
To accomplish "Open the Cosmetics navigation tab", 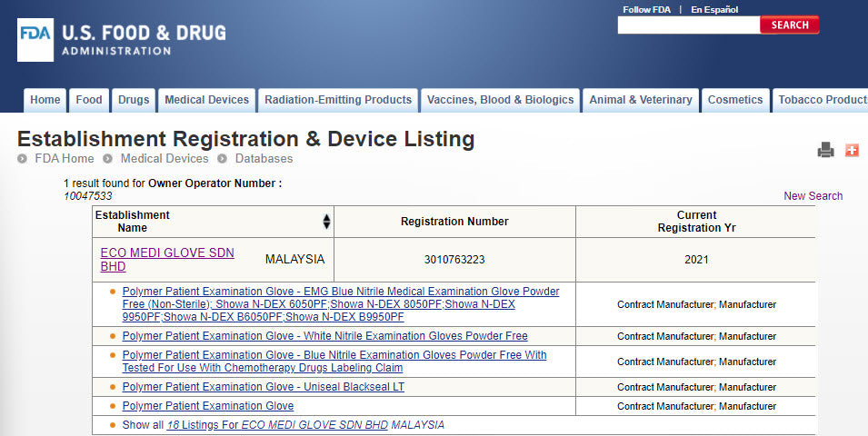I will (735, 100).
